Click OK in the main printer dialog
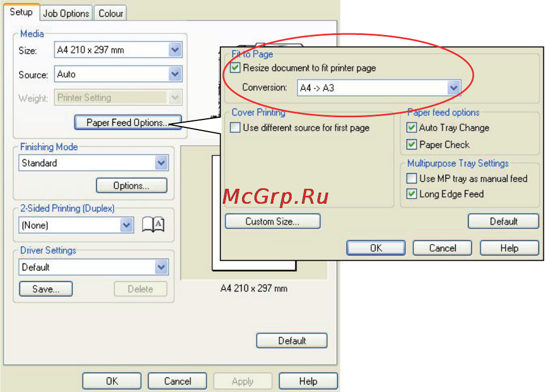Image resolution: width=545 pixels, height=392 pixels. 112,381
